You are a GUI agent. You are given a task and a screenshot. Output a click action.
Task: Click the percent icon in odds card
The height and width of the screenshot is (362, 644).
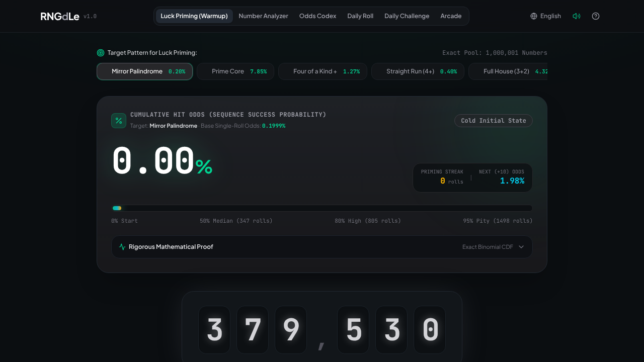119,121
